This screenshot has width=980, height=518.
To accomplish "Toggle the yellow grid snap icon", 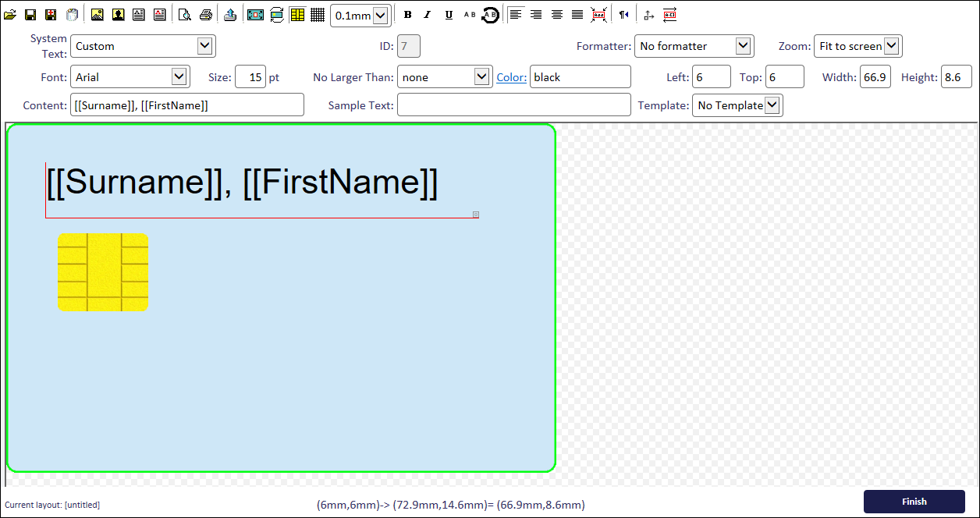I will (297, 14).
